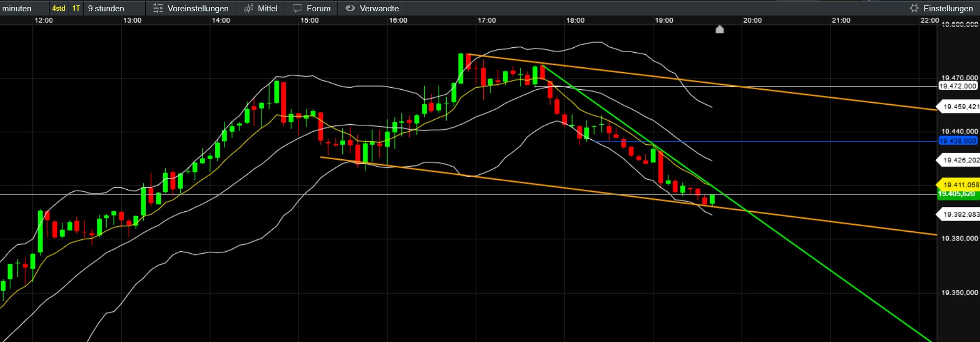Click the 15:00 time axis label
The width and height of the screenshot is (980, 342).
coord(309,20)
